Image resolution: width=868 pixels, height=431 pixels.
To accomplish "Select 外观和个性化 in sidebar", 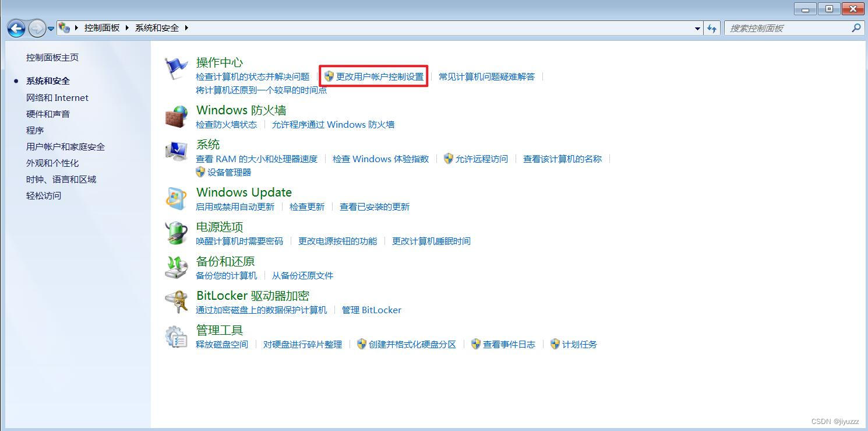I will pyautogui.click(x=52, y=163).
